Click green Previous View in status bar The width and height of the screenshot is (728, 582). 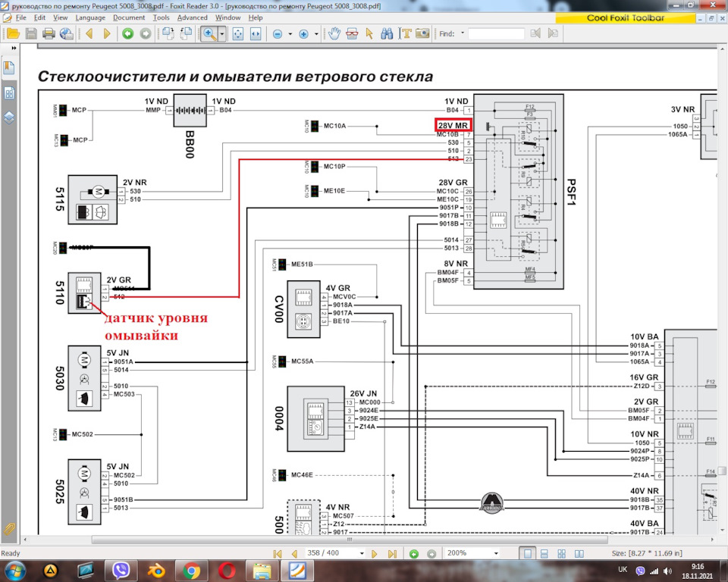click(414, 554)
